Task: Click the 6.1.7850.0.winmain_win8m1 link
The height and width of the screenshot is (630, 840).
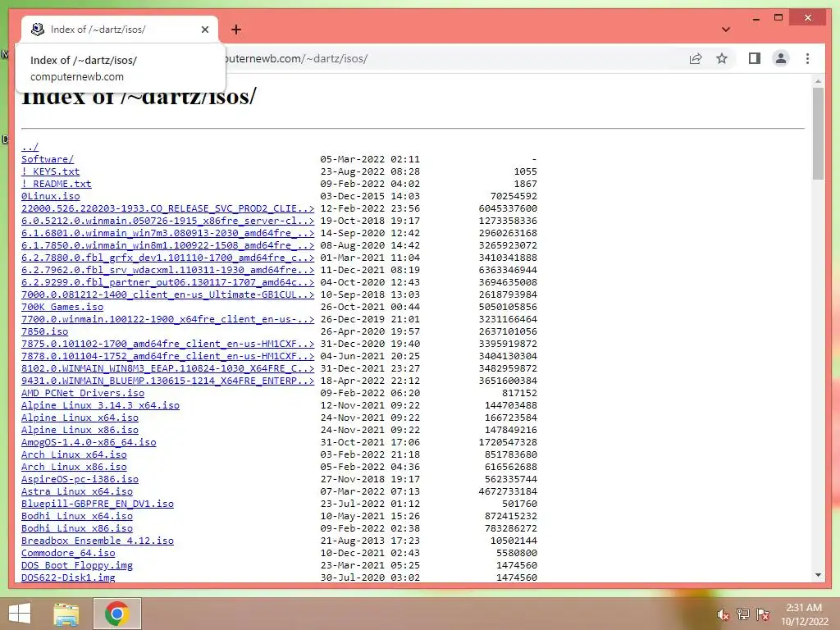Action: tap(167, 245)
